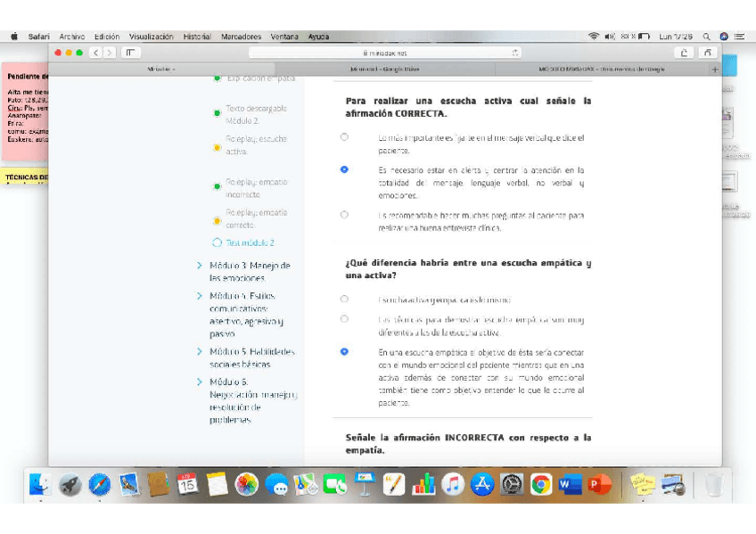Select answer "Lo más importante es fijarte"

pyautogui.click(x=344, y=137)
